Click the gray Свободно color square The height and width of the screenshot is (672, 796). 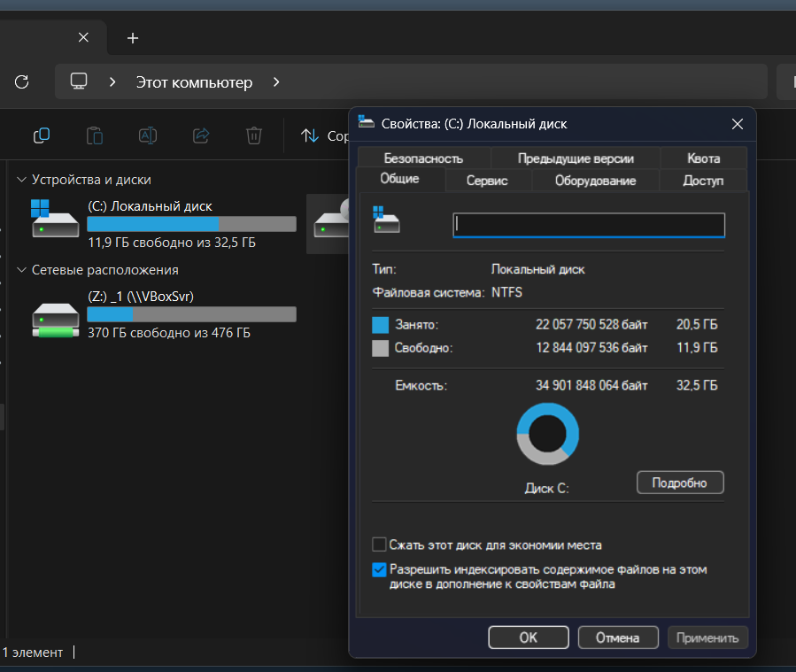380,348
